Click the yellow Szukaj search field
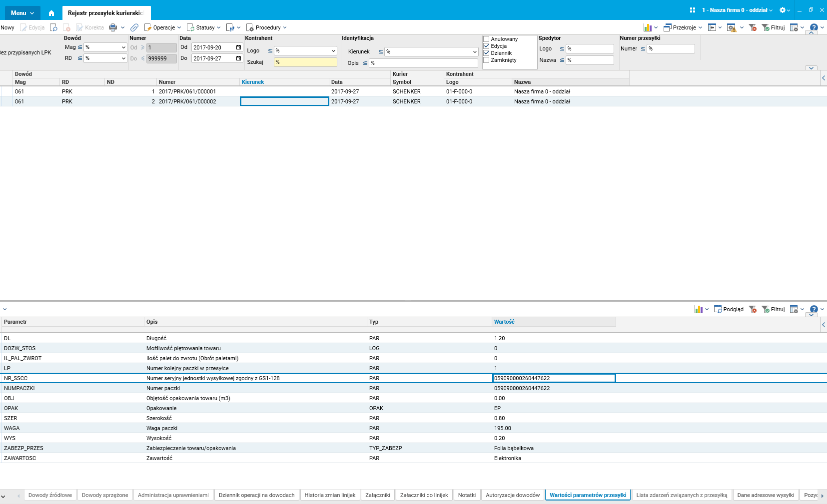 tap(305, 62)
